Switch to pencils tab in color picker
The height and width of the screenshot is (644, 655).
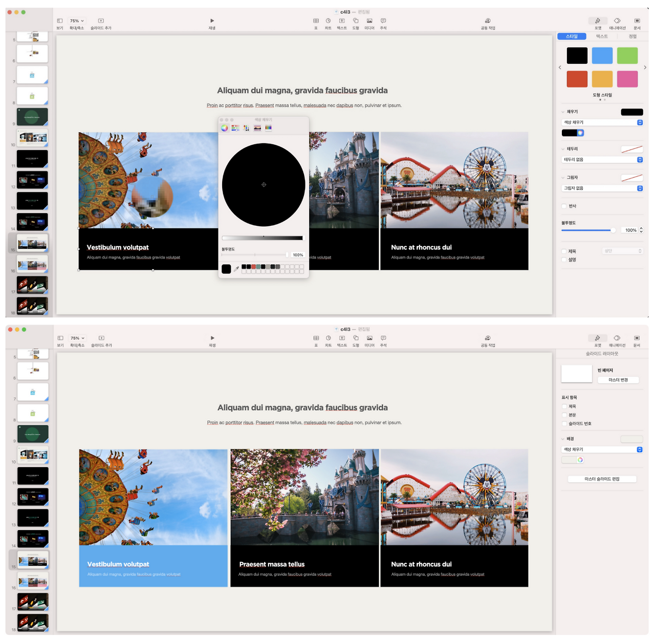pyautogui.click(x=268, y=127)
